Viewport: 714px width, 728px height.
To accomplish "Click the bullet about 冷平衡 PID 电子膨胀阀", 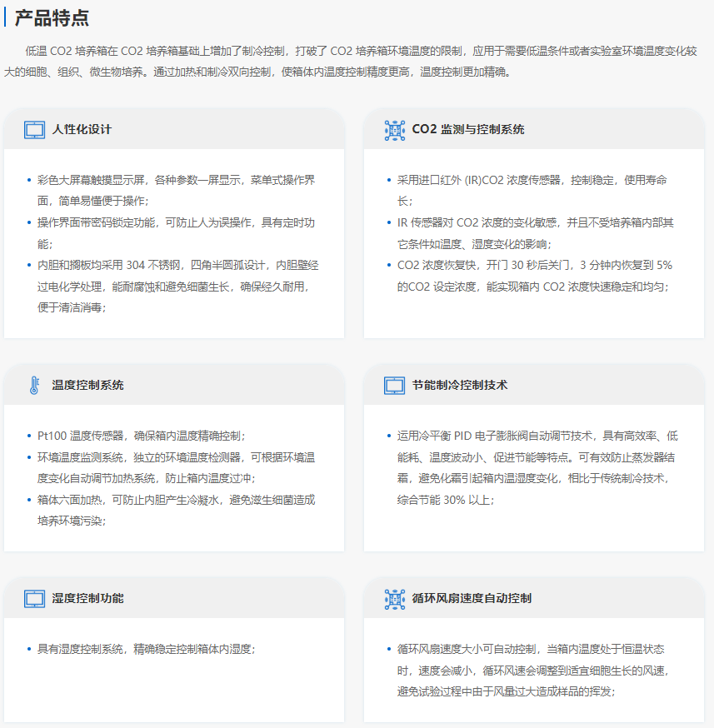I will tap(537, 467).
